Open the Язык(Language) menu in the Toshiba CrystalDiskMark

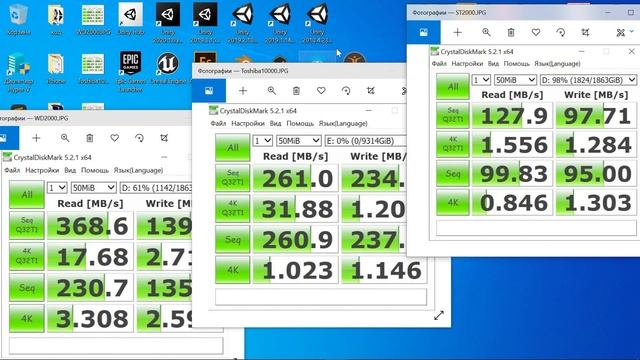coord(343,123)
